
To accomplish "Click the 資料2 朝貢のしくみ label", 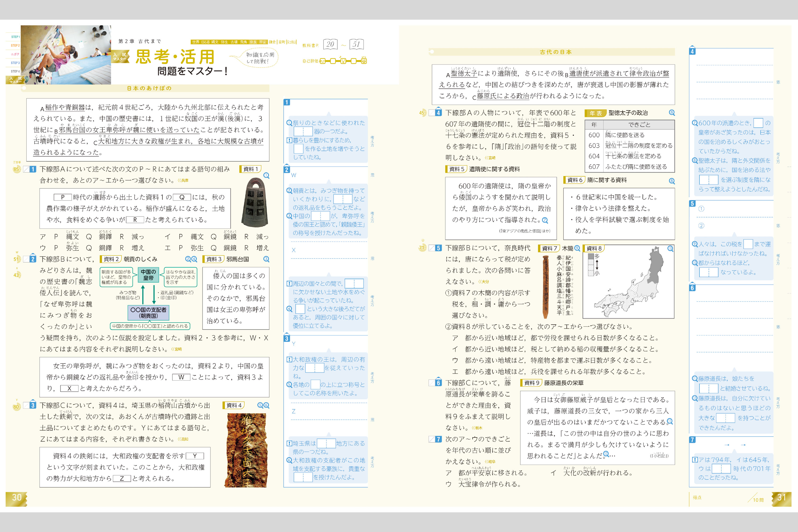I will point(129,259).
